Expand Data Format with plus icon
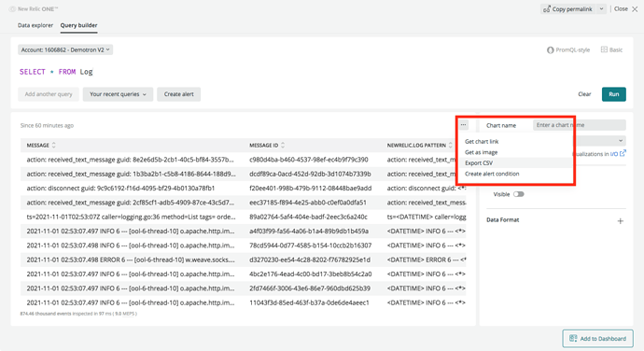The width and height of the screenshot is (644, 351). [x=620, y=220]
